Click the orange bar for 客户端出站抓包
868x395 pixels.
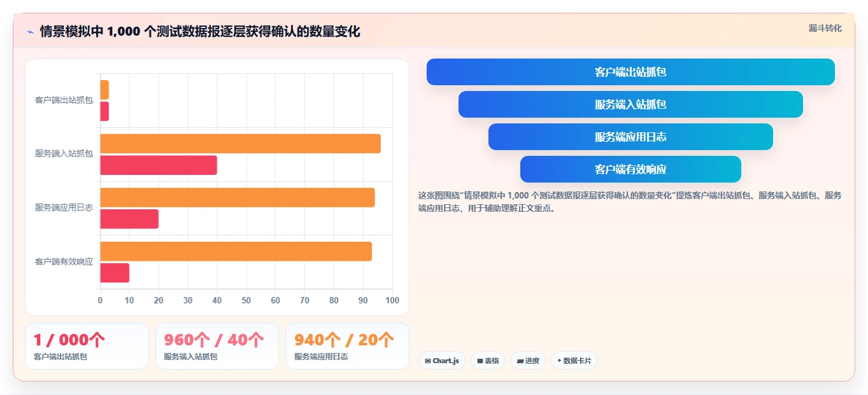click(x=104, y=90)
